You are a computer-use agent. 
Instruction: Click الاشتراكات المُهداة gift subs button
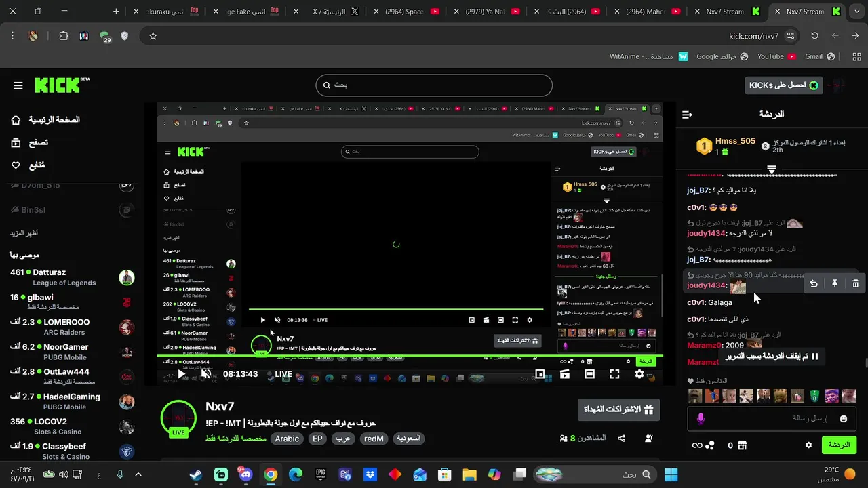[x=618, y=409]
